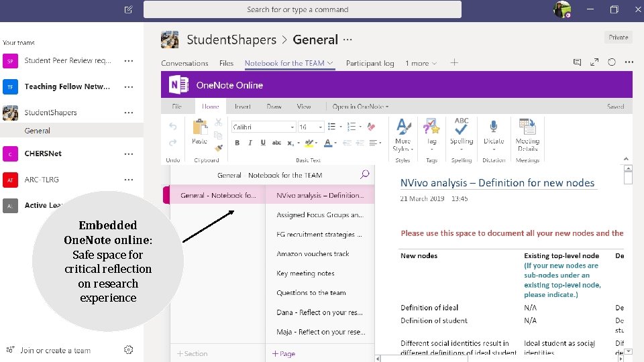Open more options for CHERSNet team

(129, 154)
